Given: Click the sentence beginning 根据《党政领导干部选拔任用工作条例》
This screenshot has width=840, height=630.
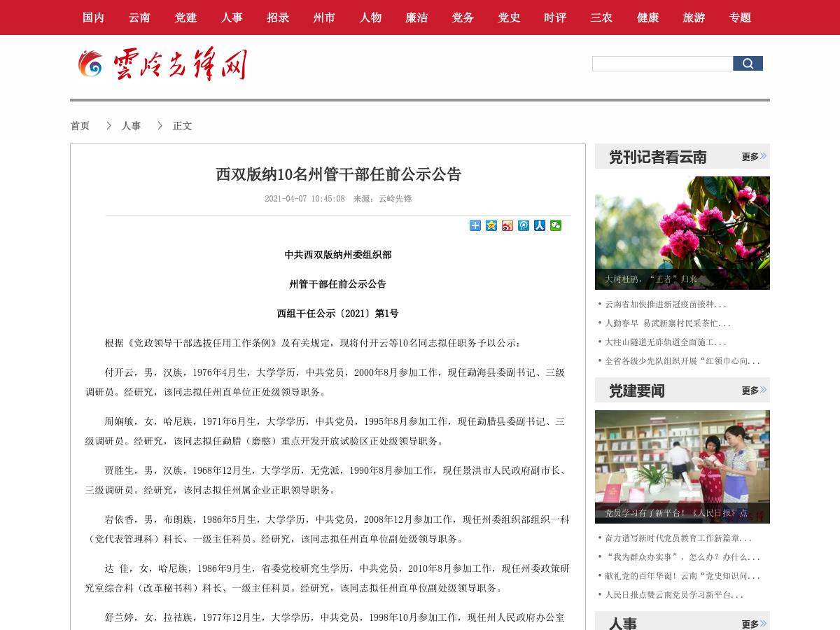Looking at the screenshot, I should pos(313,343).
